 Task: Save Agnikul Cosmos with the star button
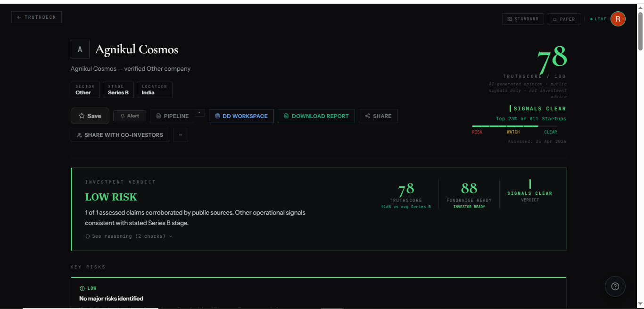[x=90, y=116]
